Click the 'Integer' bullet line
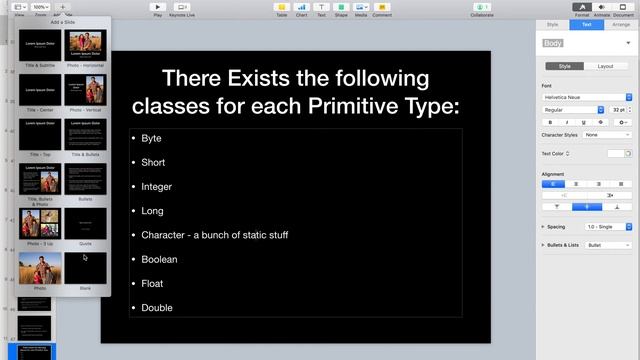Image resolution: width=640 pixels, height=360 pixels. point(156,187)
